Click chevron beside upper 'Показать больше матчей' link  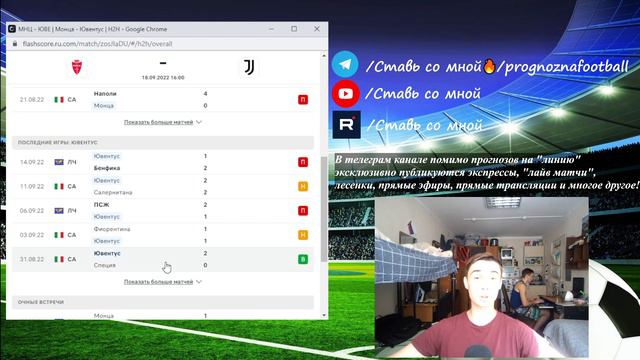(x=199, y=122)
